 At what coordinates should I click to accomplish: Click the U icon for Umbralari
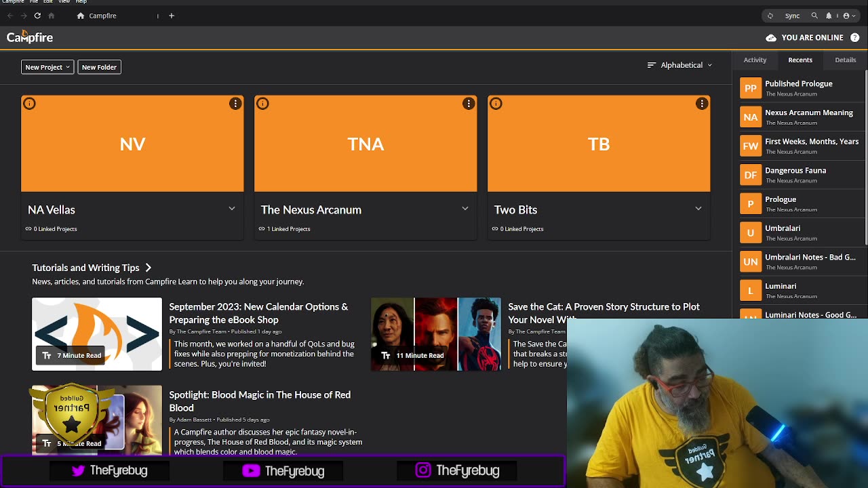[751, 232]
